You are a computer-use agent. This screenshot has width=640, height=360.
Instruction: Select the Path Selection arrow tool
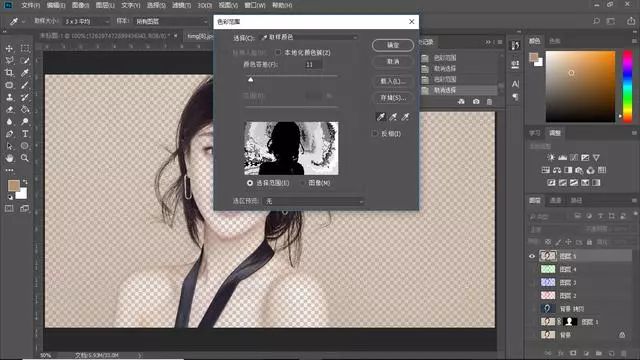coord(9,146)
